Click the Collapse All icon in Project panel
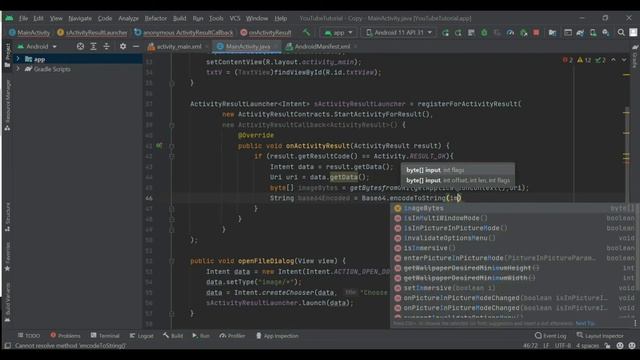Image resolution: width=640 pixels, height=360 pixels. [107, 47]
